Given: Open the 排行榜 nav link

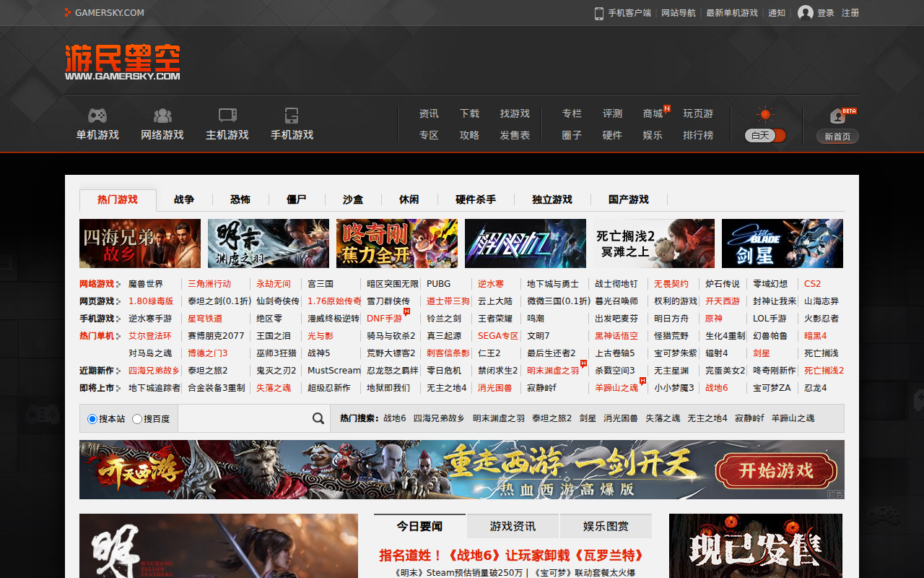Looking at the screenshot, I should point(698,135).
